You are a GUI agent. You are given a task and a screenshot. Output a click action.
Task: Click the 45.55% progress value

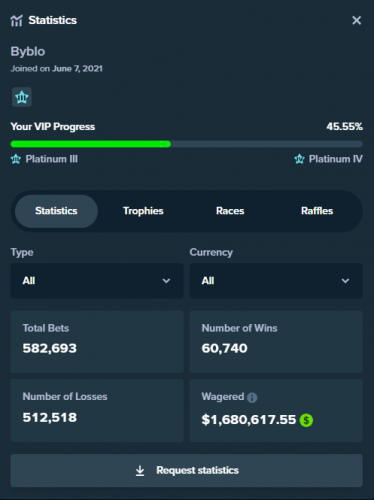pyautogui.click(x=344, y=127)
